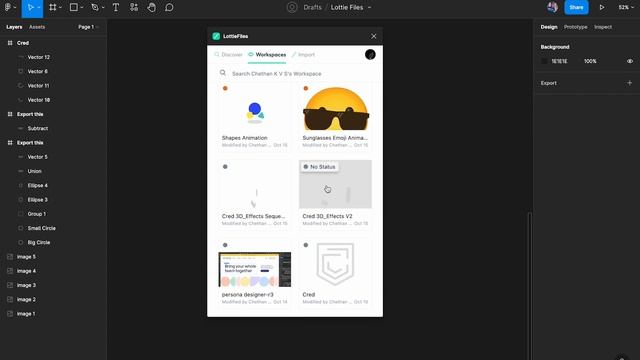Click ellipse icon of Big Circle layer

(x=20, y=242)
